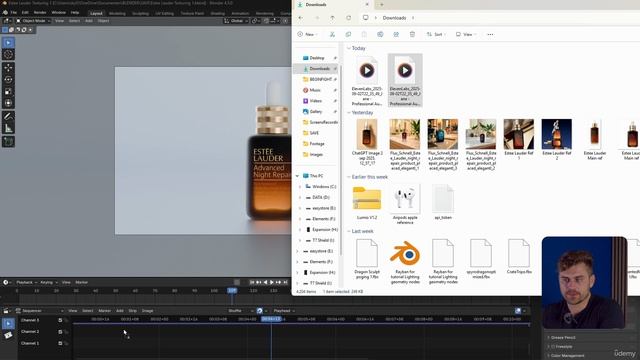Open the Footage folder in sidebar
The image size is (640, 360).
click(x=317, y=144)
